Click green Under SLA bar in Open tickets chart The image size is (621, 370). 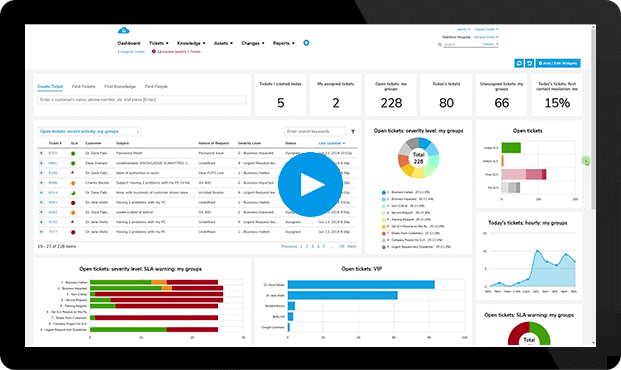tap(511, 148)
